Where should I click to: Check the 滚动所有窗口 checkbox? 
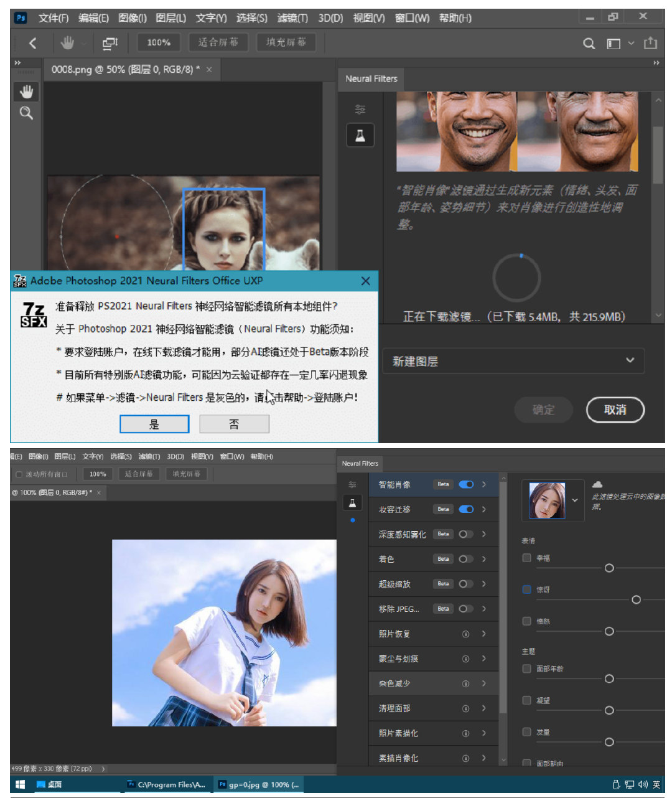click(x=19, y=474)
